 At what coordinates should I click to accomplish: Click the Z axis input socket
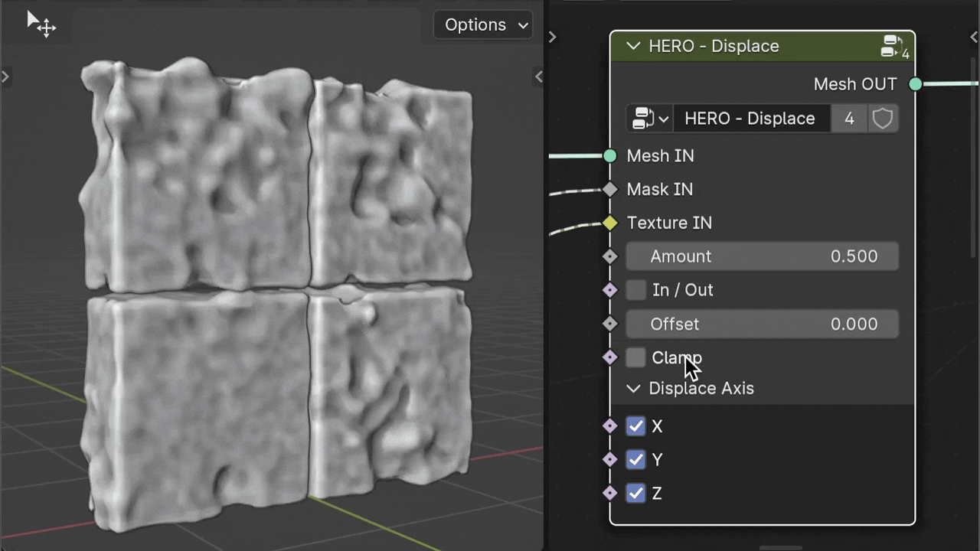pyautogui.click(x=609, y=494)
